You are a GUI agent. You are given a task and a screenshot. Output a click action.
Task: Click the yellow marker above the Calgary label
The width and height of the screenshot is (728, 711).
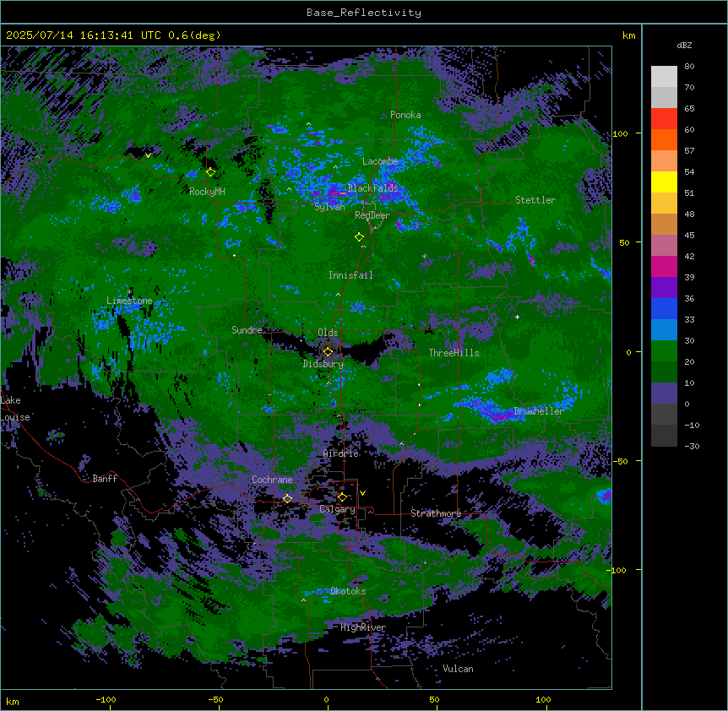click(x=342, y=497)
